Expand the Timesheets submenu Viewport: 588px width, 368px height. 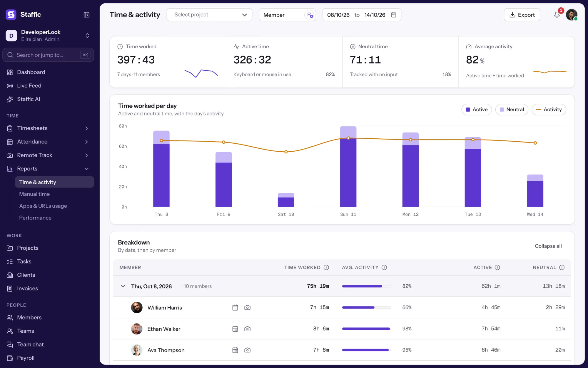click(86, 128)
